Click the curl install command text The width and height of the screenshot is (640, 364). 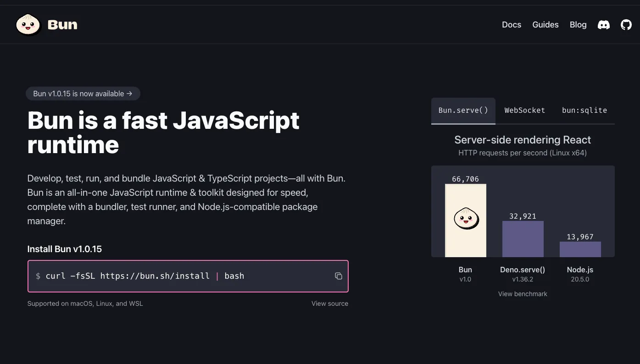tap(145, 276)
